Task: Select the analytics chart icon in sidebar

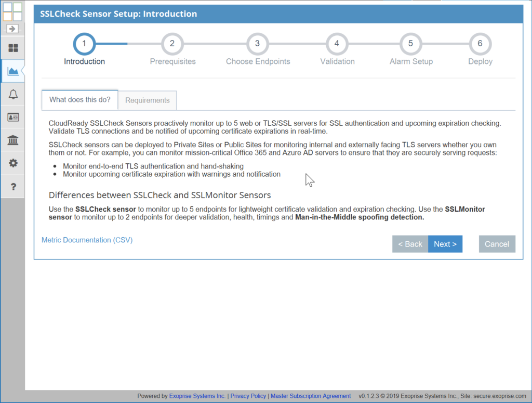Action: [11, 71]
